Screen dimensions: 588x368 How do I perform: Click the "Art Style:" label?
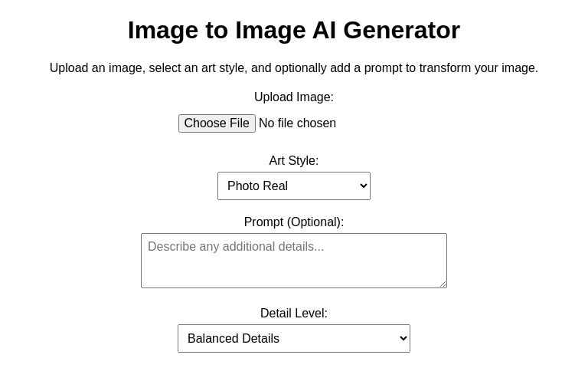click(x=294, y=161)
